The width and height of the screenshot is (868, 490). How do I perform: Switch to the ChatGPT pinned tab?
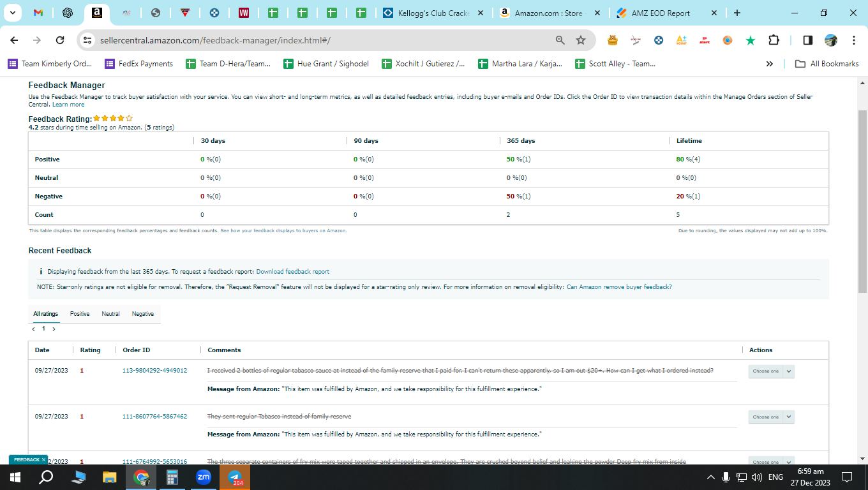point(67,13)
